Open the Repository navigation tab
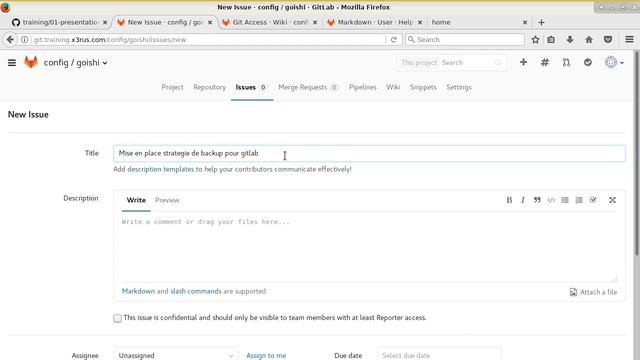 pyautogui.click(x=209, y=87)
